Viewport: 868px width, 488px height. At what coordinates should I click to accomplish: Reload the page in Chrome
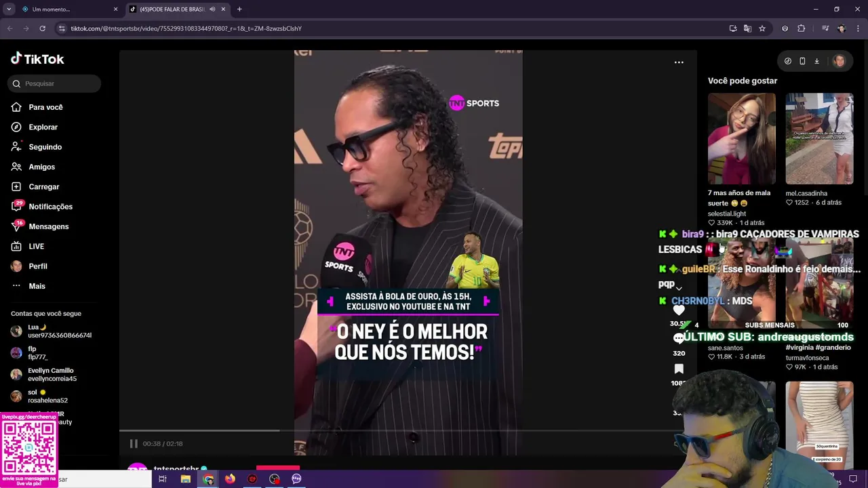coord(42,28)
